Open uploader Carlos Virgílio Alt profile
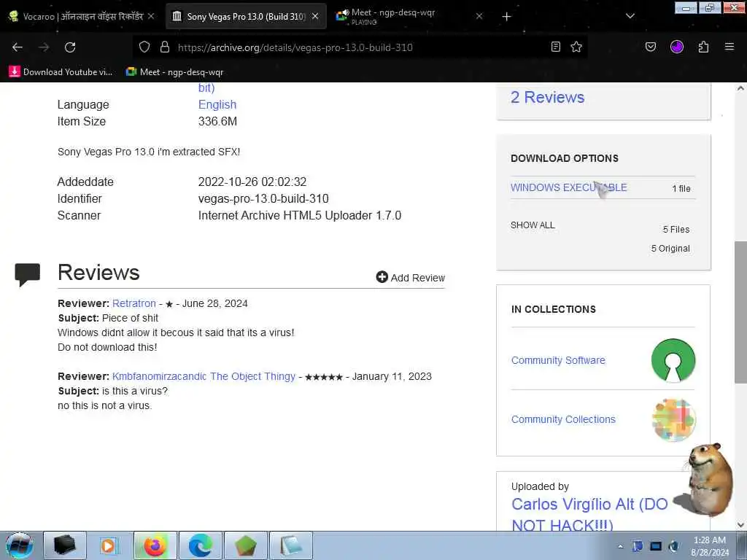The height and width of the screenshot is (560, 747). tap(589, 514)
